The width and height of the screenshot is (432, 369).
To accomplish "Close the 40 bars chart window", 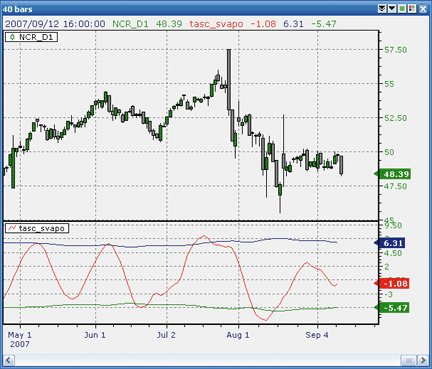I will (423, 9).
